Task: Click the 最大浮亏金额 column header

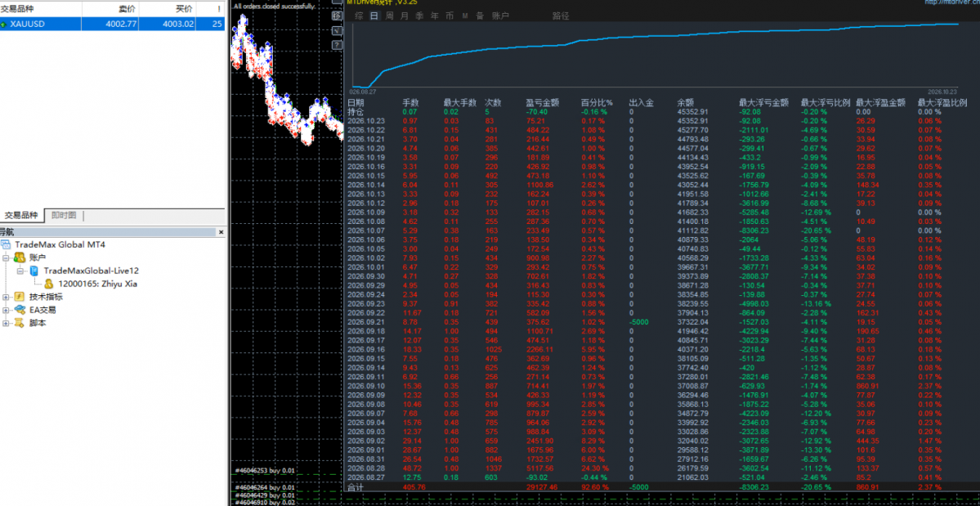Action: 763,102
